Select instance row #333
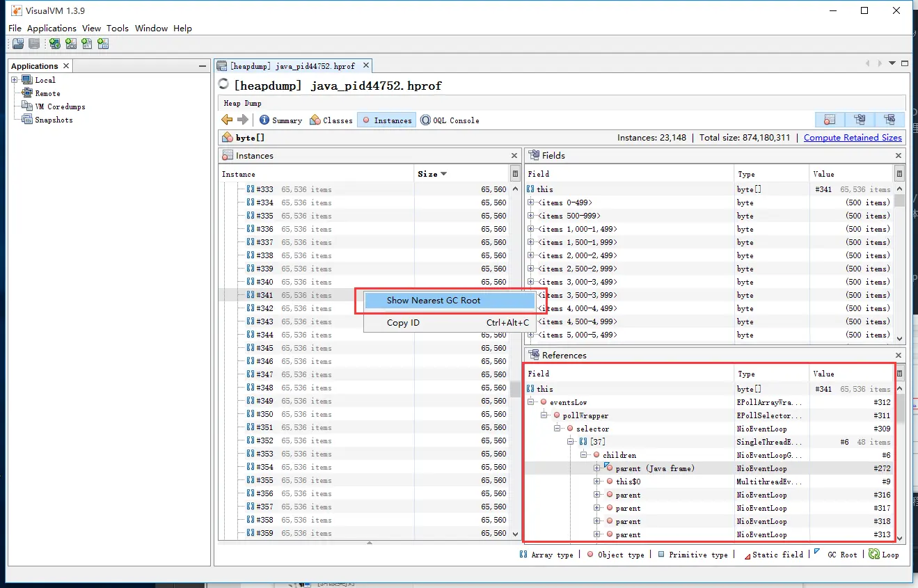 365,189
